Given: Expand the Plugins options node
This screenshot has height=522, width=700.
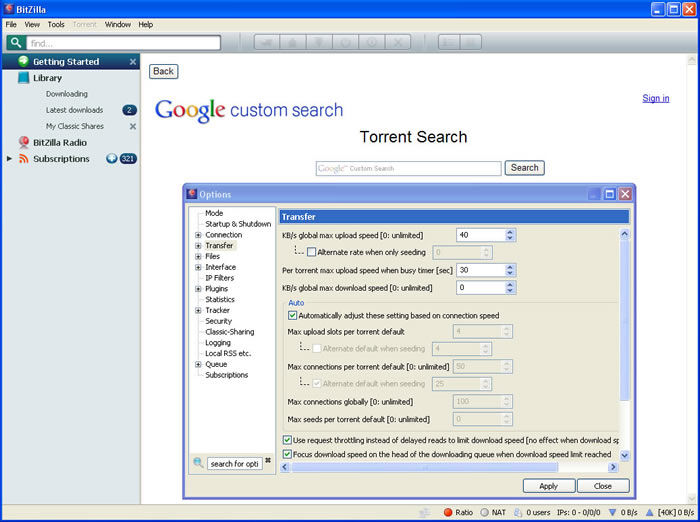Looking at the screenshot, I should click(x=198, y=289).
